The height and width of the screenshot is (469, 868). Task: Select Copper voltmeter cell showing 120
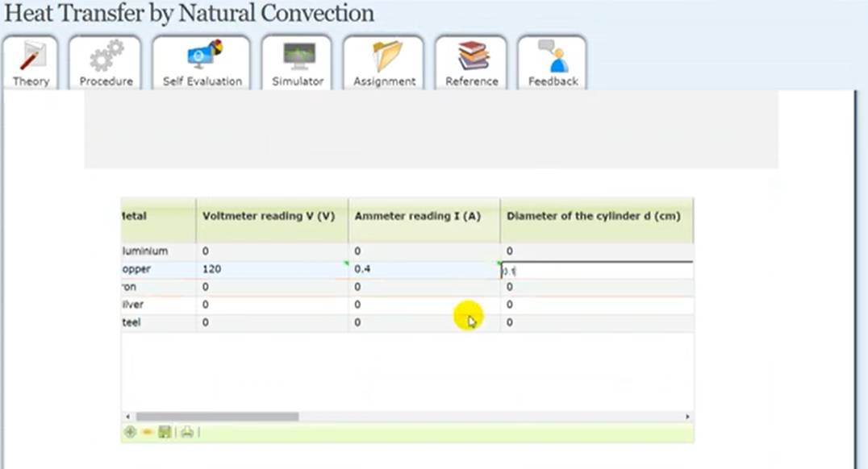(x=271, y=269)
